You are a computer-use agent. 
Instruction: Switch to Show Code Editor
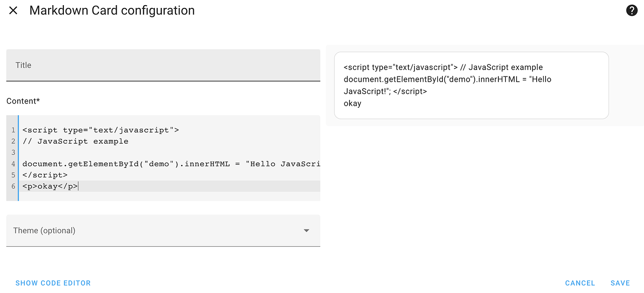pyautogui.click(x=53, y=283)
